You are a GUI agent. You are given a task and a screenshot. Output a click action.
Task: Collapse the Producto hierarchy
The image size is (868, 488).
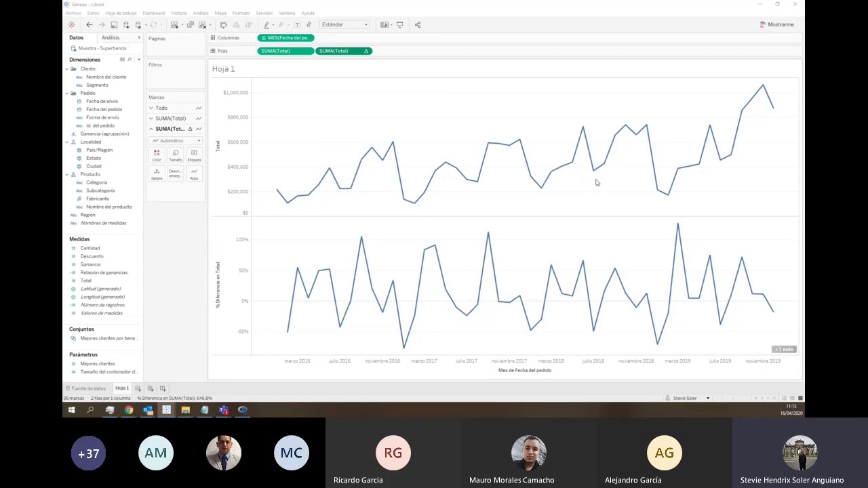pyautogui.click(x=67, y=174)
